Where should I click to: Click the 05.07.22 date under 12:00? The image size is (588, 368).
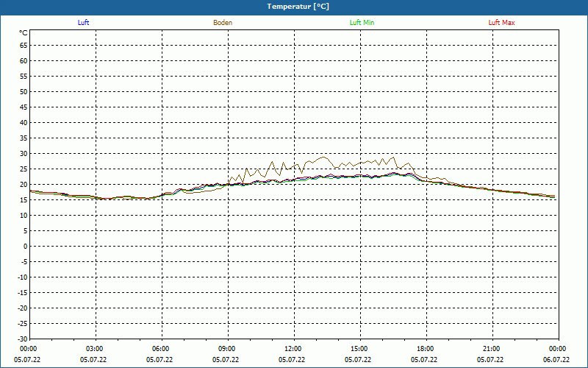(291, 360)
